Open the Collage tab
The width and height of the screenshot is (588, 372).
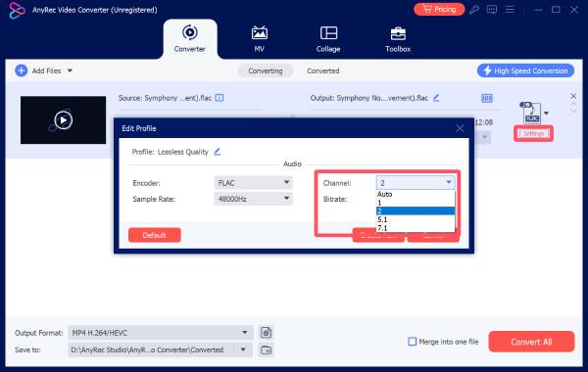pos(328,39)
